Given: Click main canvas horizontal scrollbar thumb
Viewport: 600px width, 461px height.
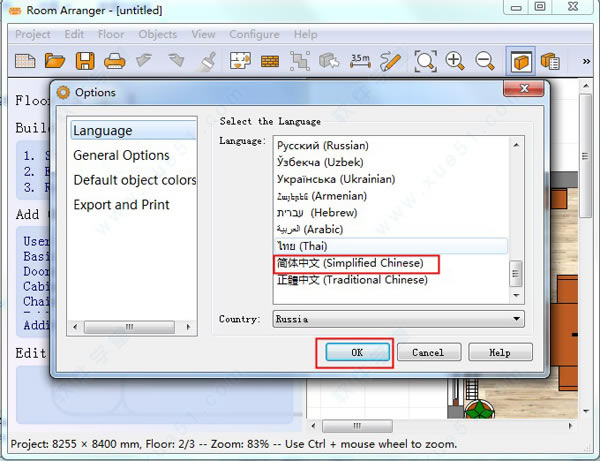Looking at the screenshot, I should tap(357, 426).
